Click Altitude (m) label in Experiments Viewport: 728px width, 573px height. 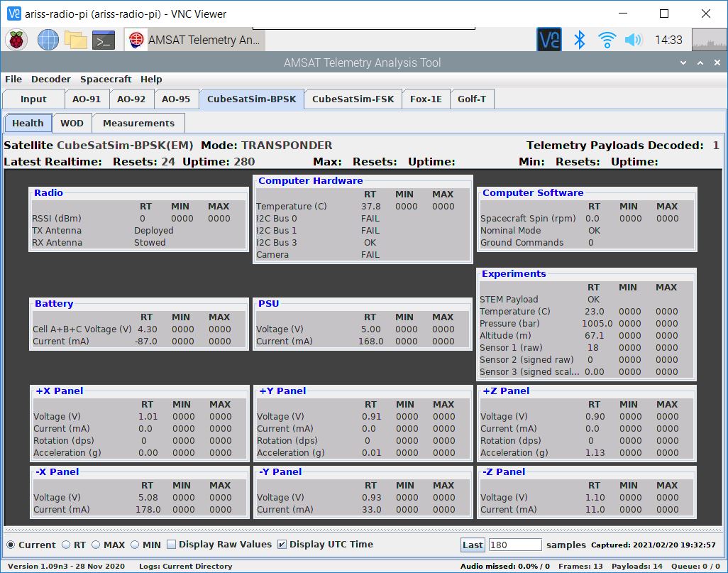[x=505, y=336]
